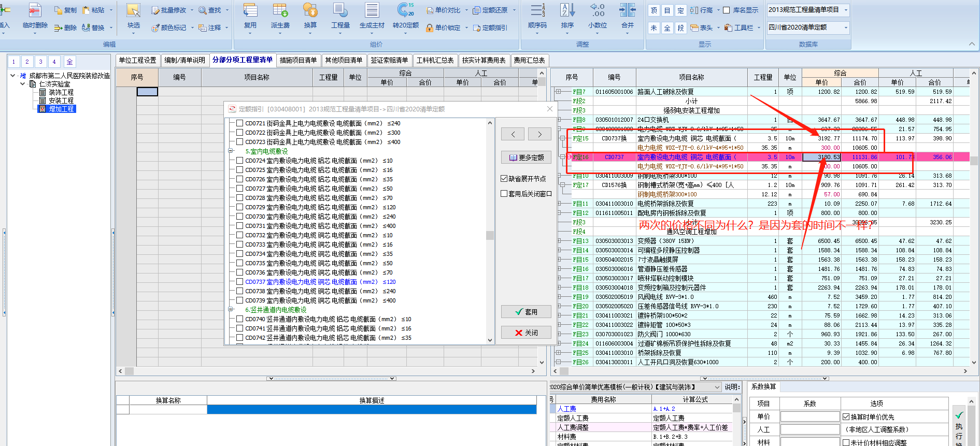Open the 综合单价简单优惠模板 template dropdown
This screenshot has width=980, height=446.
pyautogui.click(x=717, y=387)
